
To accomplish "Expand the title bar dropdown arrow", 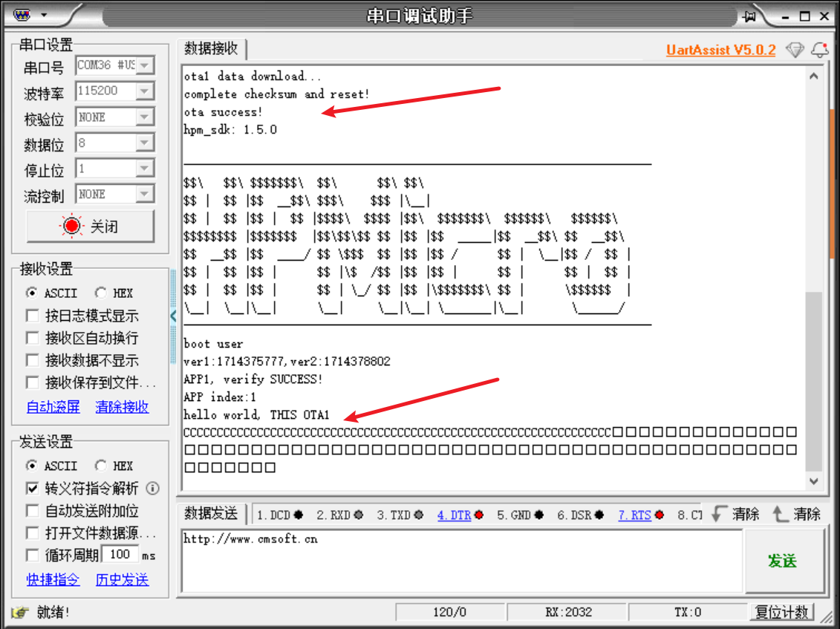I will pyautogui.click(x=44, y=15).
